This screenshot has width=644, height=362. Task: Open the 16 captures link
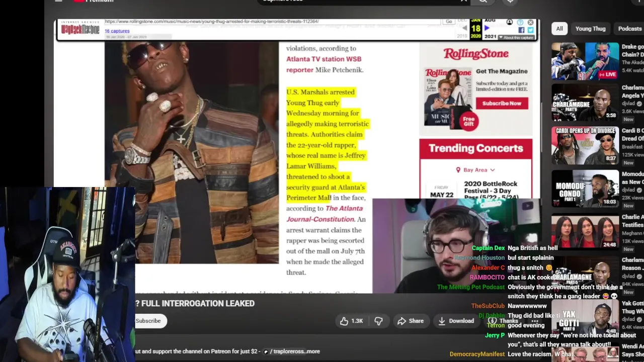[x=117, y=31]
